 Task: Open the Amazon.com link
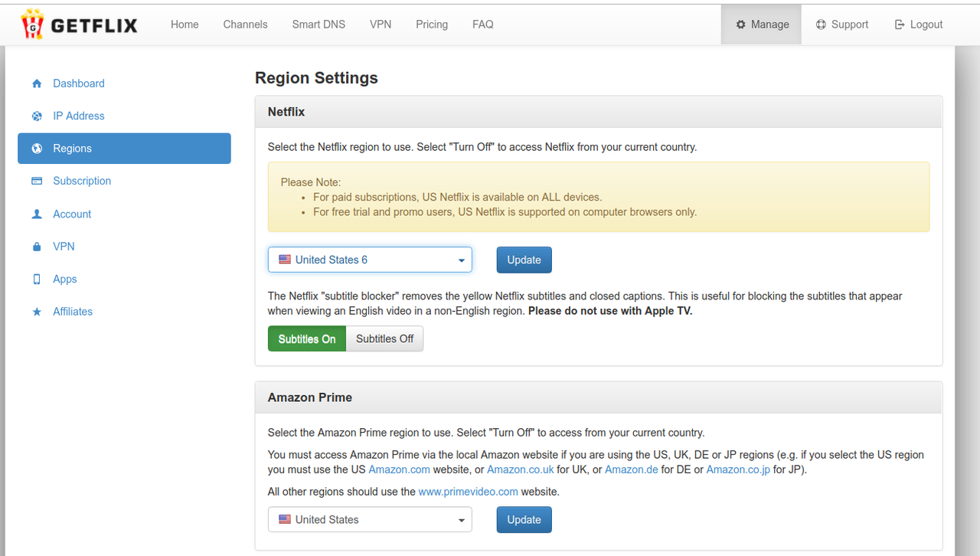(399, 469)
